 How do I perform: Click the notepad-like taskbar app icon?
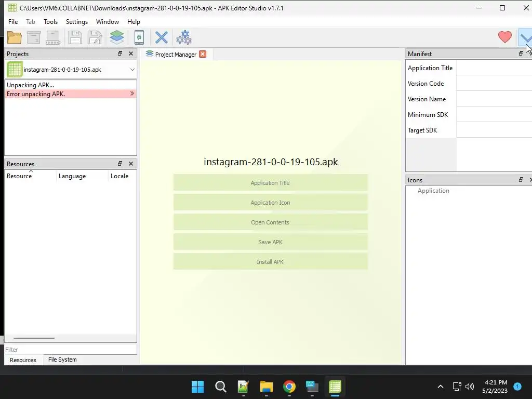(243, 387)
